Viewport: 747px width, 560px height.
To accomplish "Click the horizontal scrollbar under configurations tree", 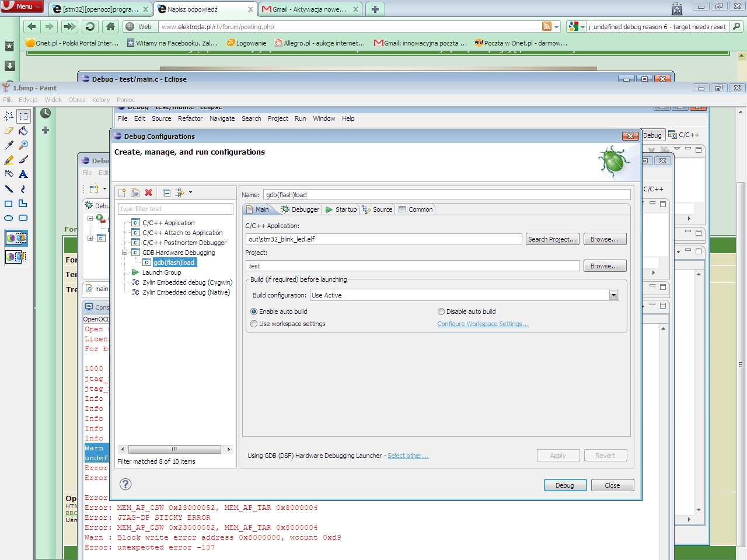I will click(x=176, y=449).
